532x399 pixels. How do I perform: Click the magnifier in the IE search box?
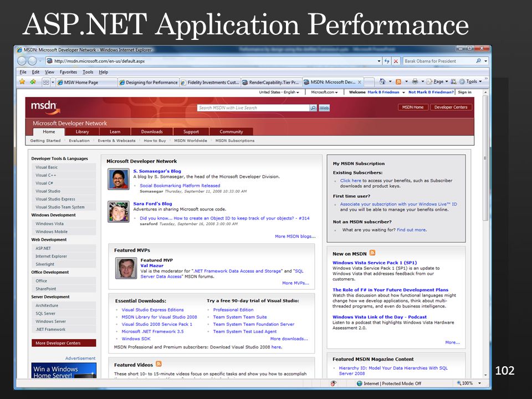479,61
